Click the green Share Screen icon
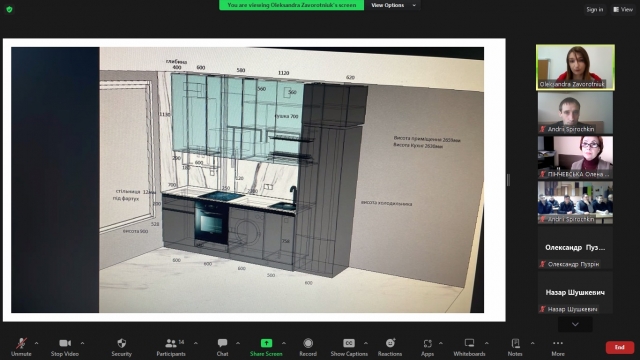 (x=266, y=343)
